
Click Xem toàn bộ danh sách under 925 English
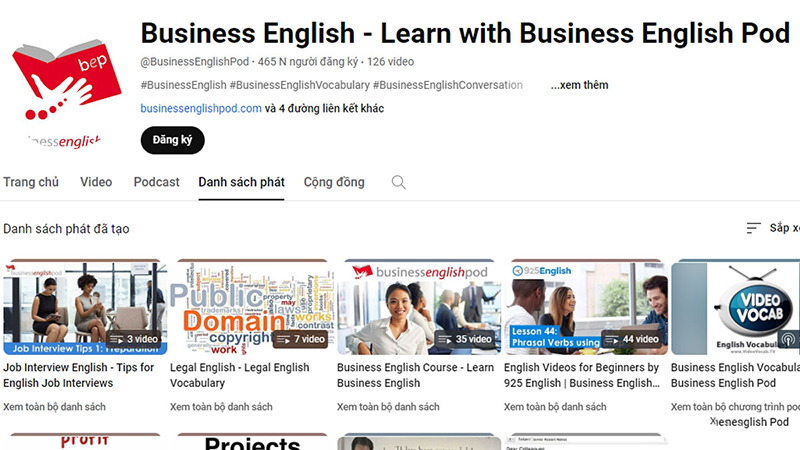[555, 407]
